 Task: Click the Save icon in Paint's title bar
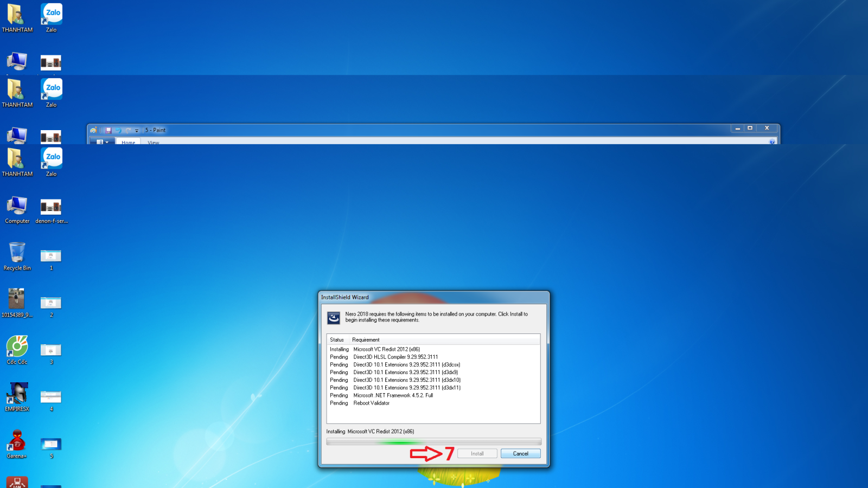pyautogui.click(x=108, y=130)
